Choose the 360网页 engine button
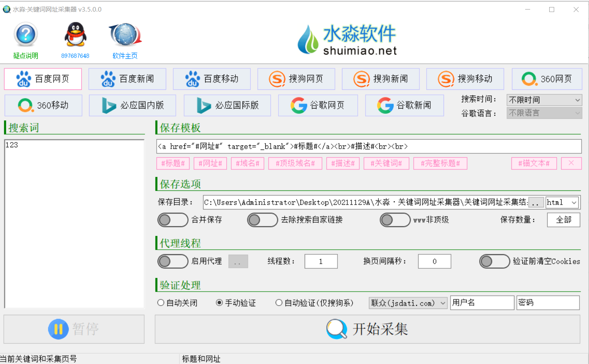 point(547,79)
